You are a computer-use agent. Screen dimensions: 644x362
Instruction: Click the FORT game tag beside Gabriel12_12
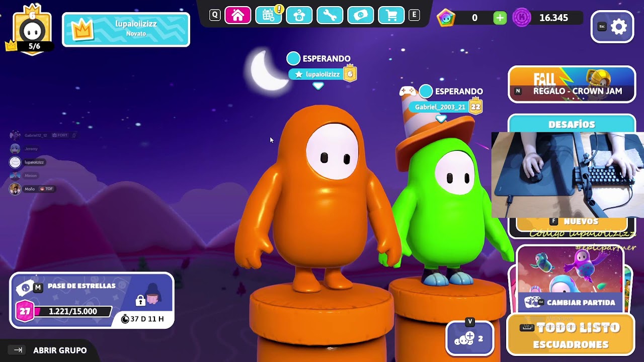(59, 135)
